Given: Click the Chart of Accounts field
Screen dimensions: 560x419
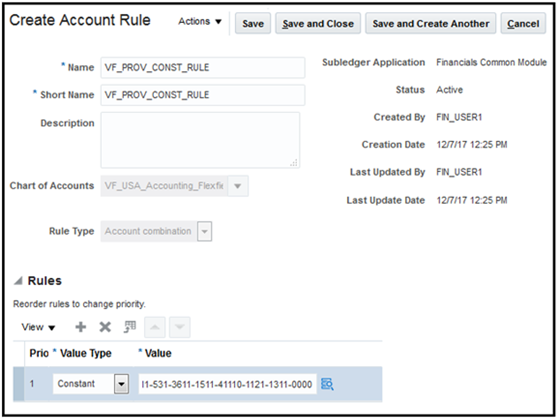Looking at the screenshot, I should pyautogui.click(x=164, y=186).
